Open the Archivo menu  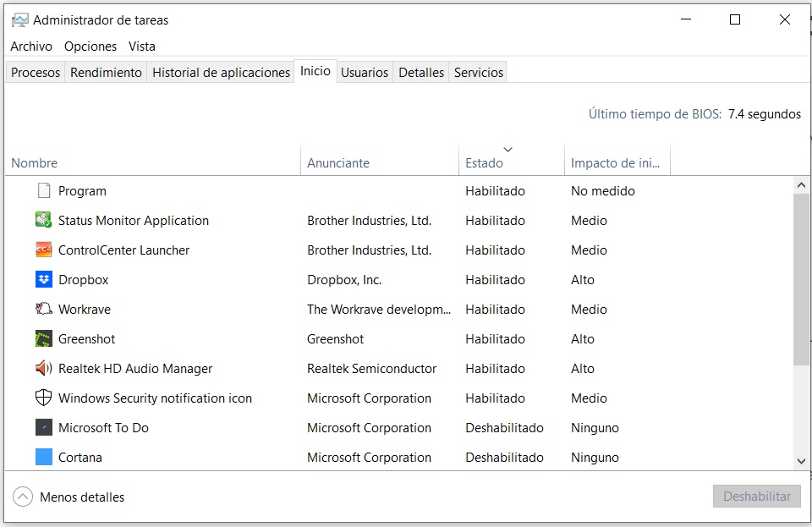pyautogui.click(x=31, y=47)
